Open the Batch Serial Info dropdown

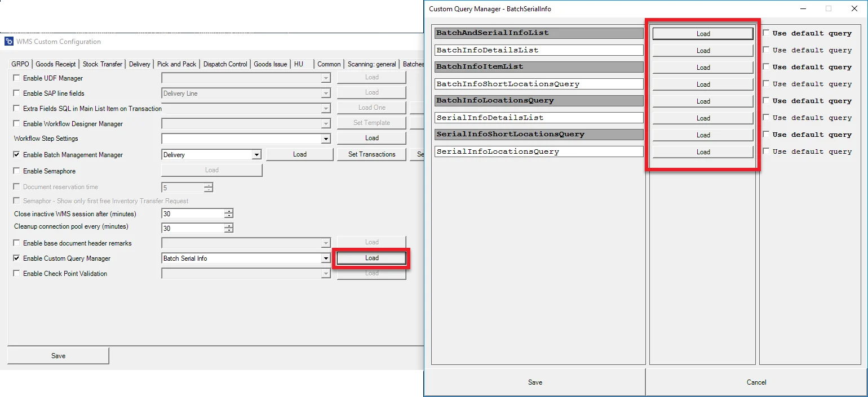(325, 258)
